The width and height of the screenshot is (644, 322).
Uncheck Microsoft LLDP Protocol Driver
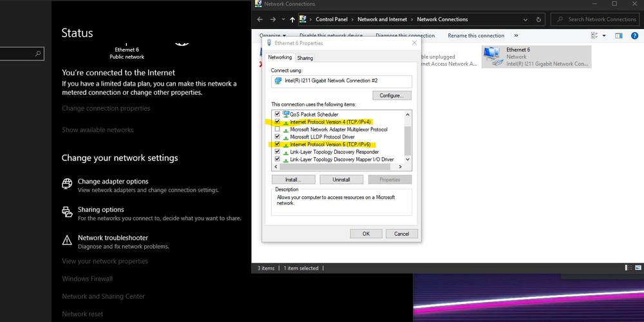[x=277, y=137]
